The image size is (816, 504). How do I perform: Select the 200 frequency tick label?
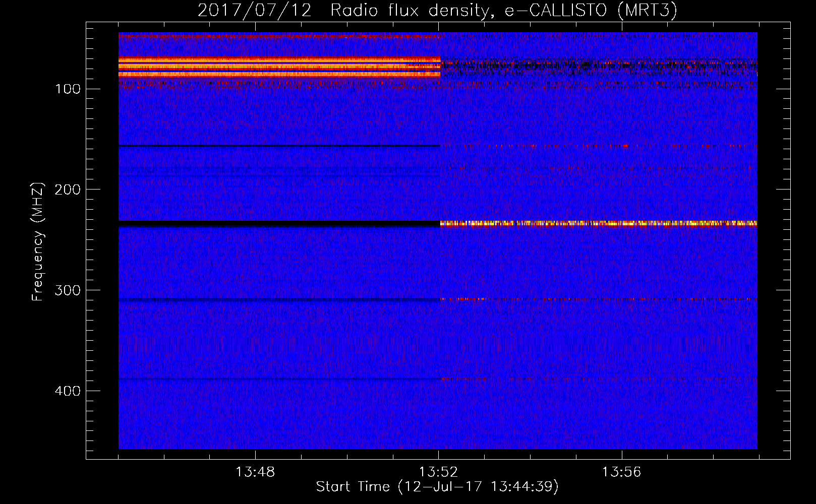(68, 190)
